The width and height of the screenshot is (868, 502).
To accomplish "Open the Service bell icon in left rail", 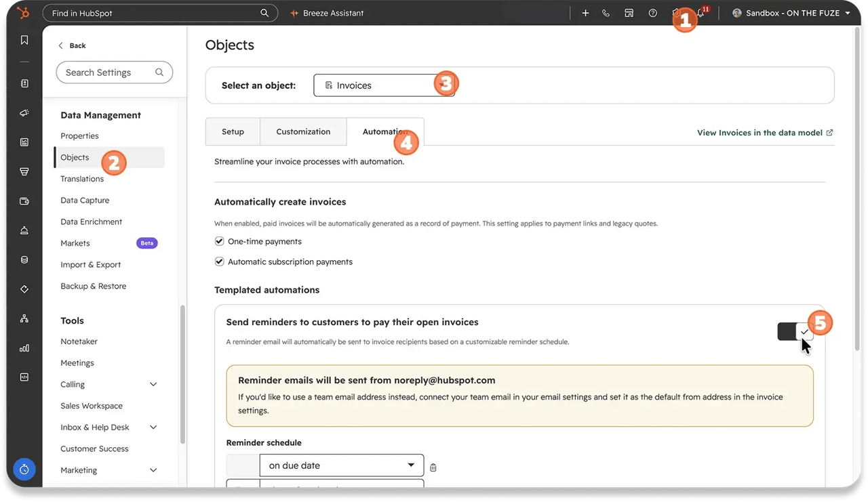I will click(x=24, y=230).
